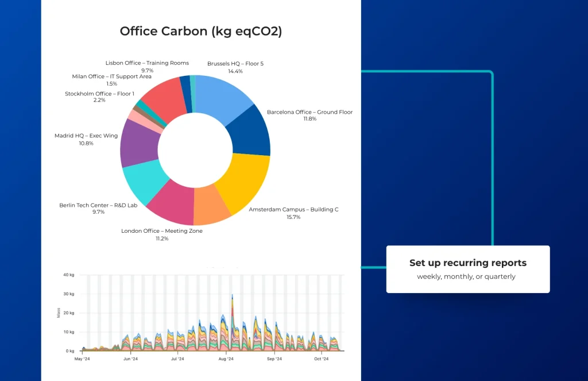Select the Jun '24 timeline axis label
Screen dimensions: 588x381
(x=130, y=359)
